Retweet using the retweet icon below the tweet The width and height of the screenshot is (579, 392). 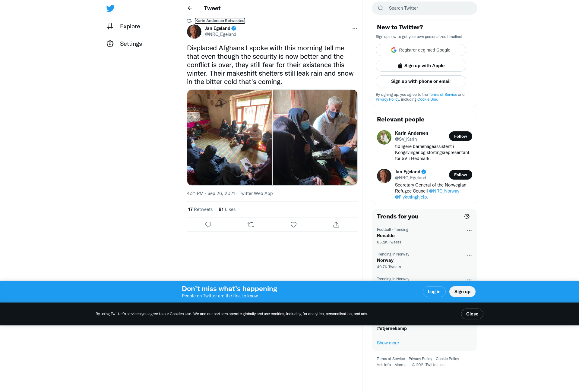point(251,224)
